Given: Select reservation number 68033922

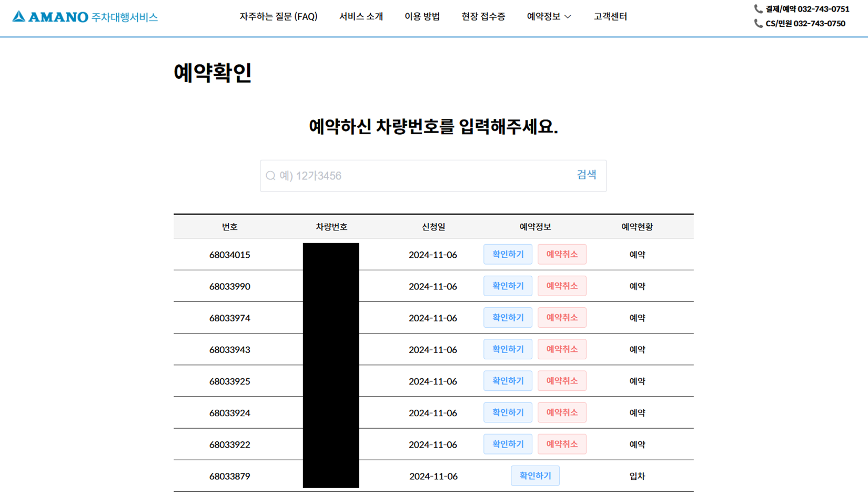Looking at the screenshot, I should coord(229,445).
